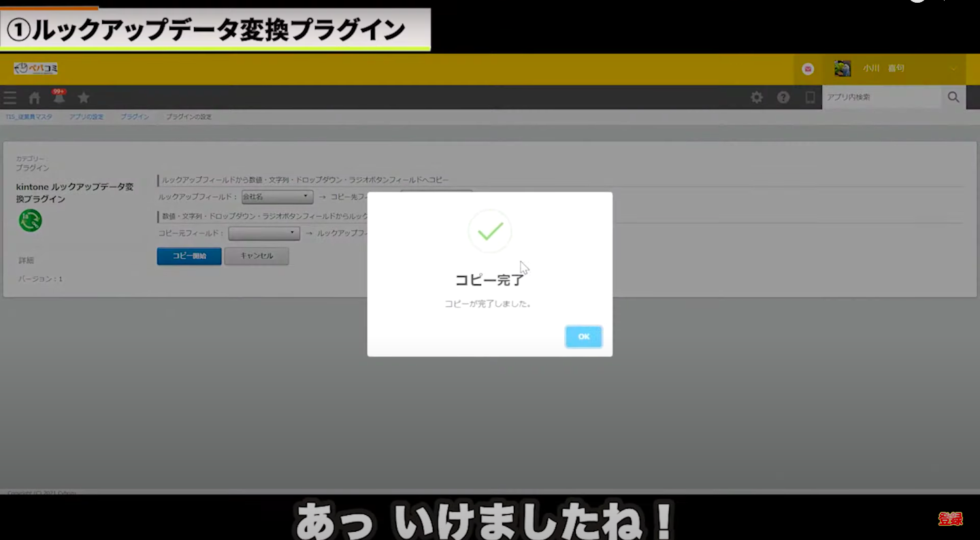980x540 pixels.
Task: Click the green lookup conversion plugin icon
Action: point(30,220)
